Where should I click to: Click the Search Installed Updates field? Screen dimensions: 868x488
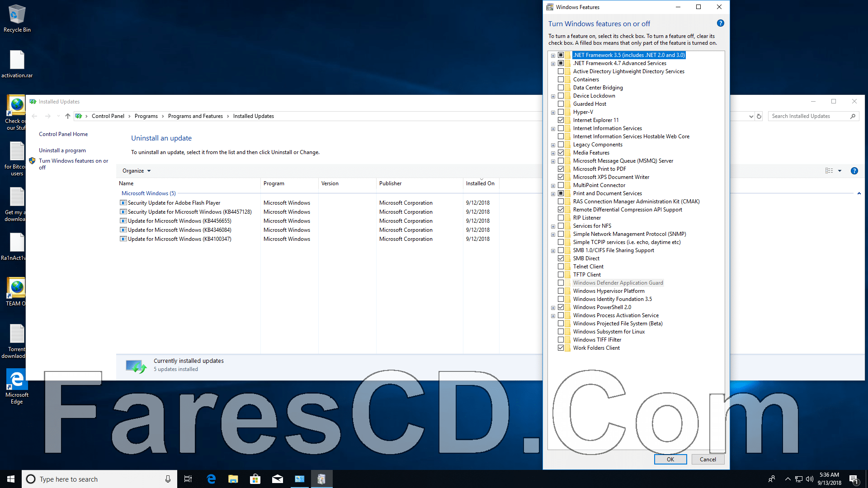pos(809,116)
